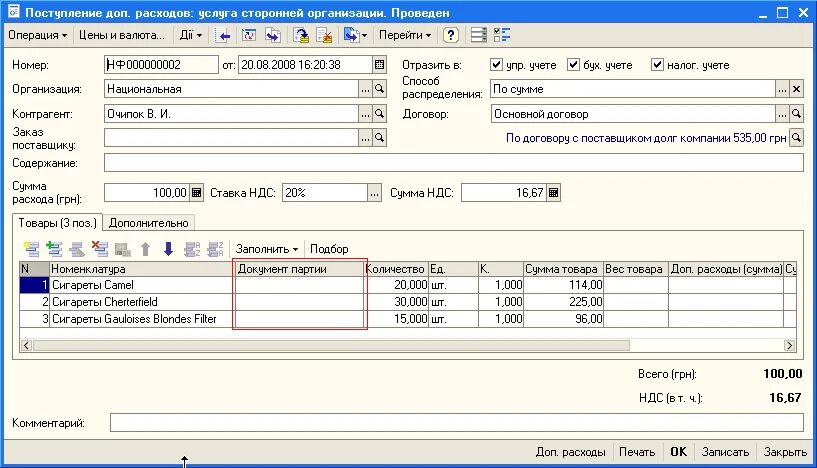Click the Документ партии column header

[299, 269]
